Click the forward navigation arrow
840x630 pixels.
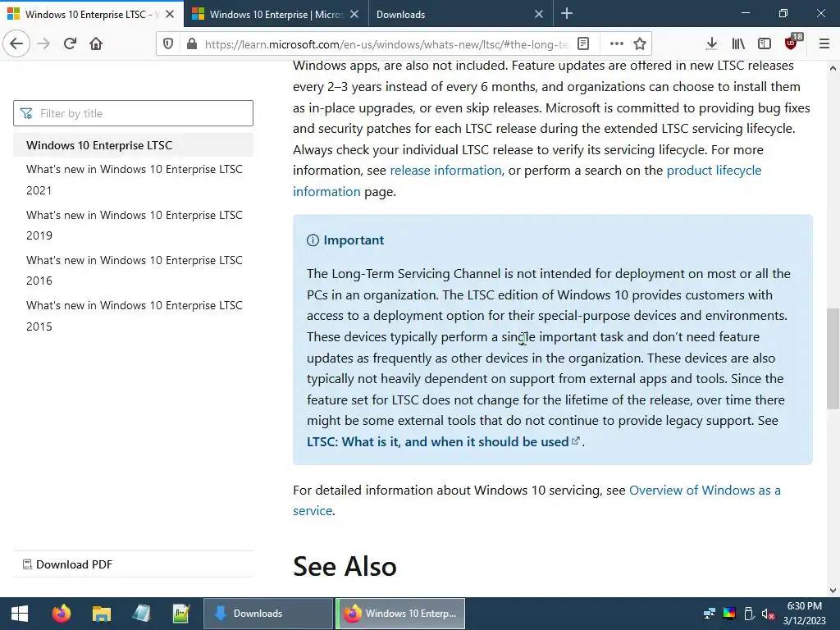[x=43, y=43]
